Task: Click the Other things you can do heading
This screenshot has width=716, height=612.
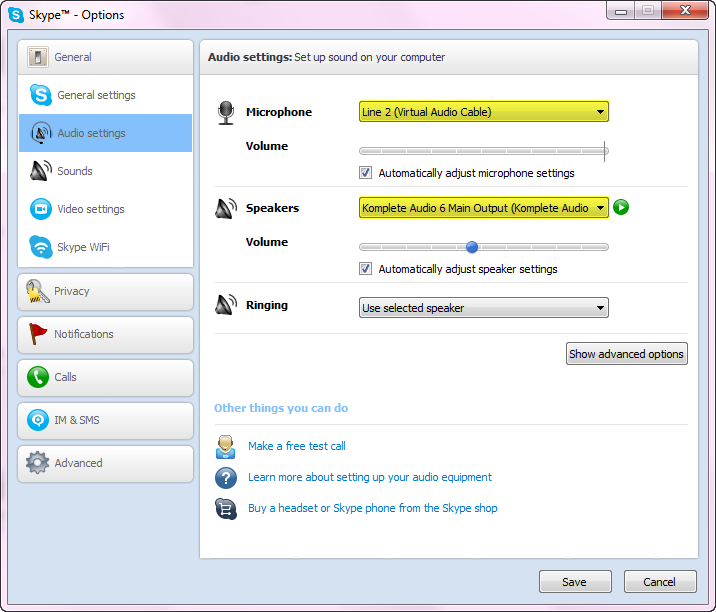Action: [281, 408]
